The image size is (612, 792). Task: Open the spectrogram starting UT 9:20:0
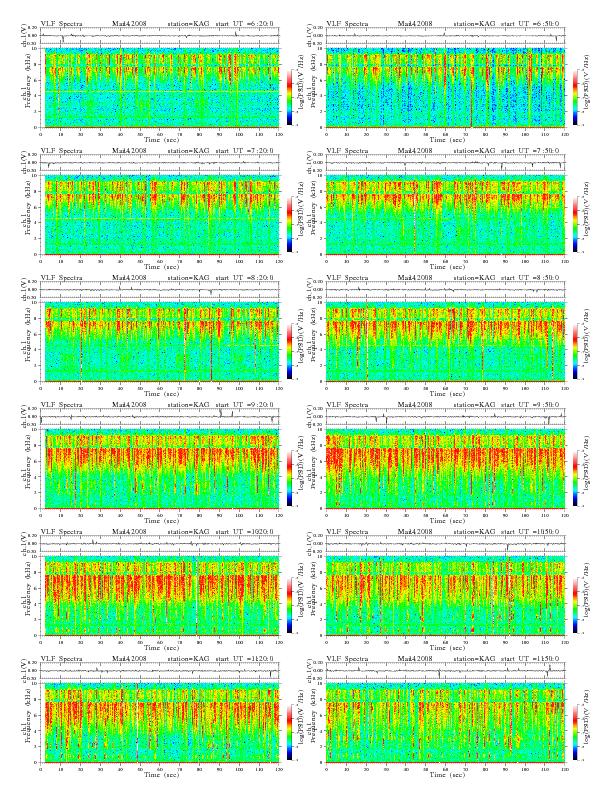point(160,469)
